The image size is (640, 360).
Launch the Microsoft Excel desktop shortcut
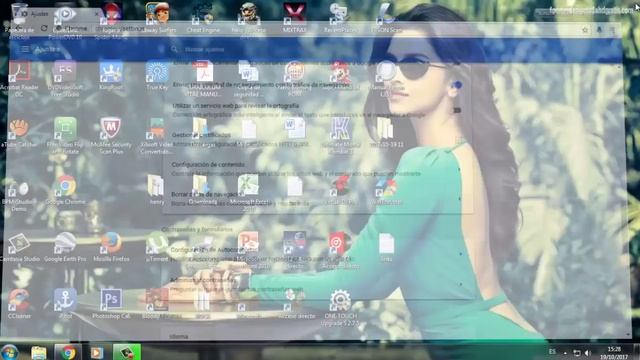click(248, 193)
